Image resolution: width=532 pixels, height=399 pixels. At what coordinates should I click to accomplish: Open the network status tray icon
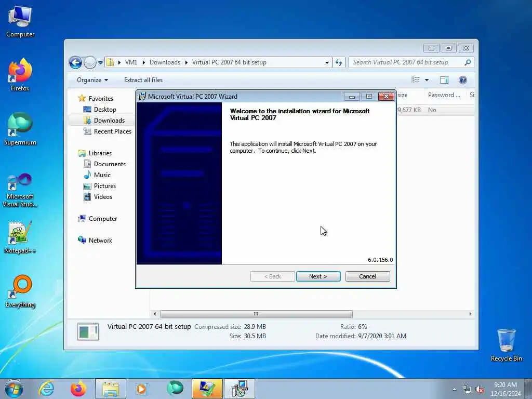click(467, 390)
